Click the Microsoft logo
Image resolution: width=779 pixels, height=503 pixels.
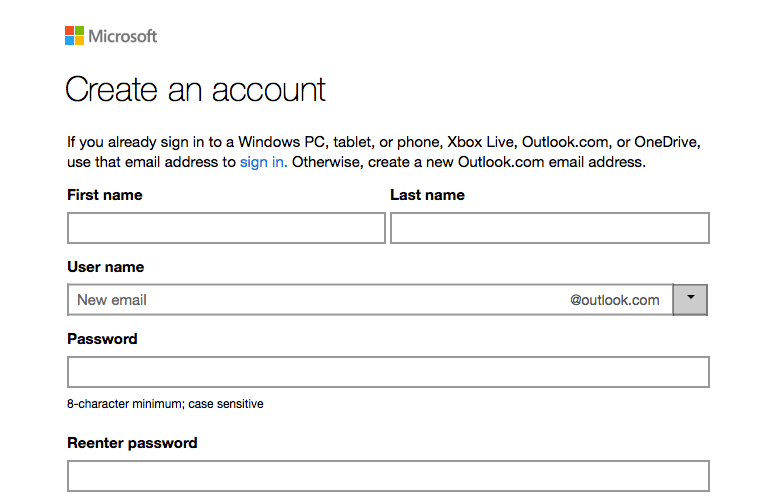pyautogui.click(x=111, y=36)
